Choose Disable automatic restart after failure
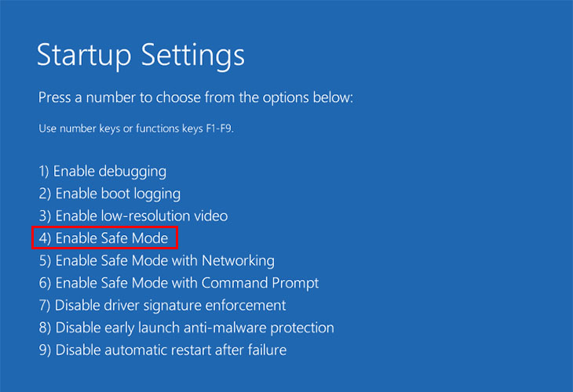This screenshot has height=392, width=573. pyautogui.click(x=162, y=350)
